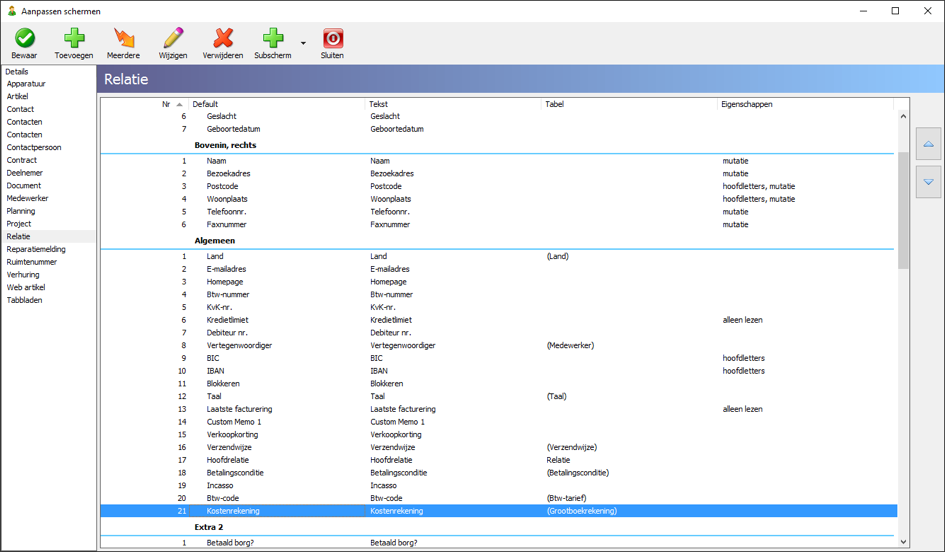Screen dimensions: 945x552
Task: Select the Verzendwijze row
Action: click(x=498, y=447)
